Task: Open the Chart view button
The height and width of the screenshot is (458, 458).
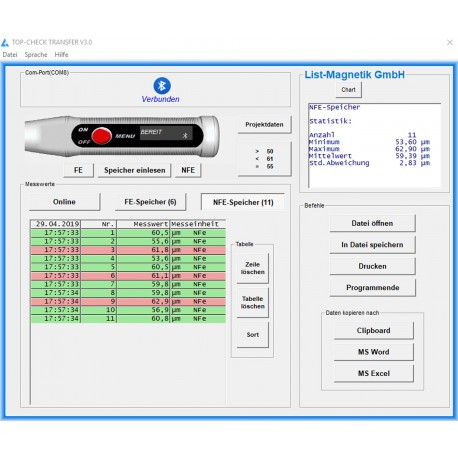Action: coord(348,90)
